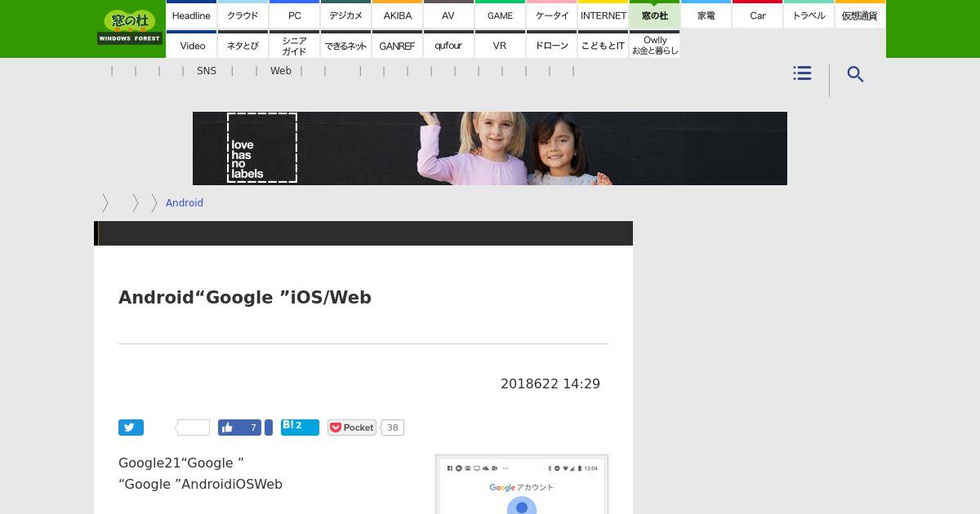
Task: Open the qufour tab
Action: (x=448, y=45)
